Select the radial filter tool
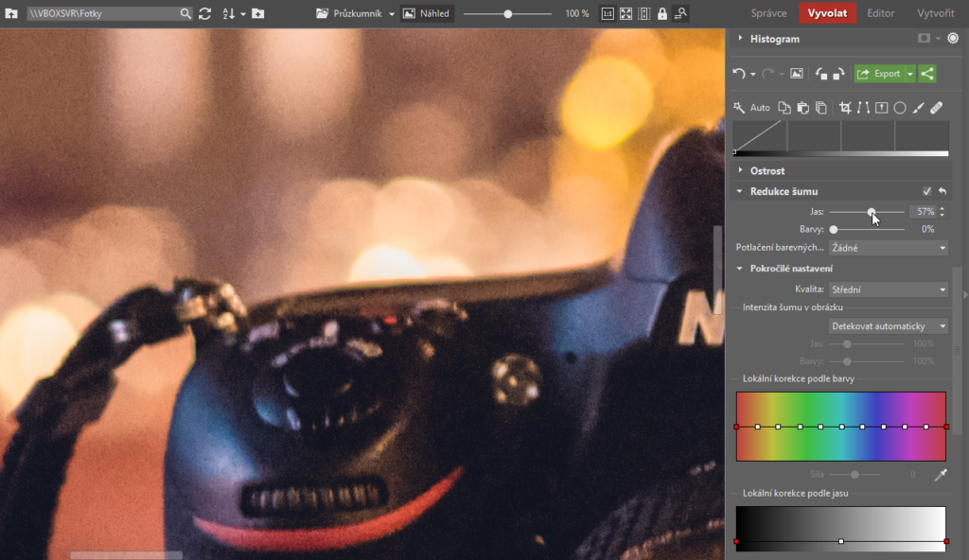Screen dimensions: 969x560 point(900,108)
